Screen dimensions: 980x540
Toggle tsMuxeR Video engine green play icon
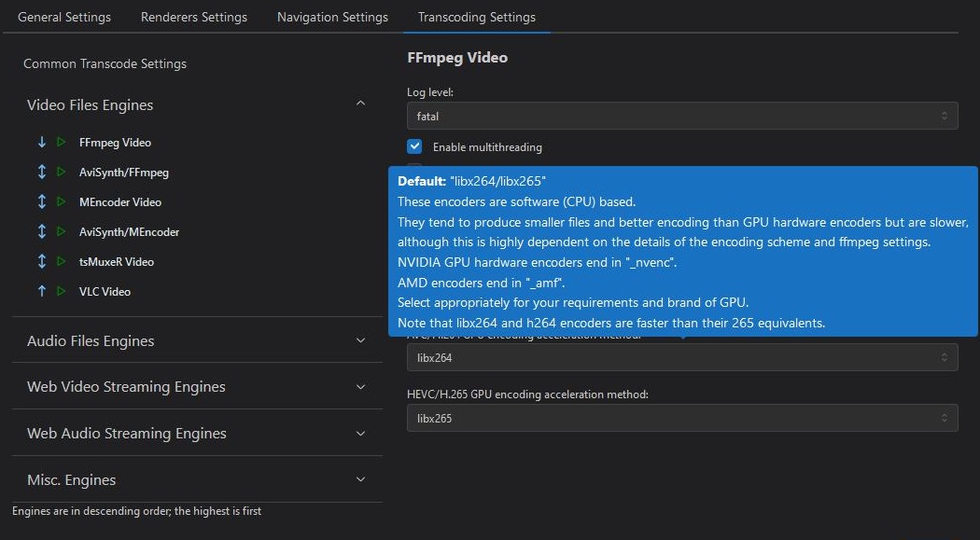click(x=62, y=261)
